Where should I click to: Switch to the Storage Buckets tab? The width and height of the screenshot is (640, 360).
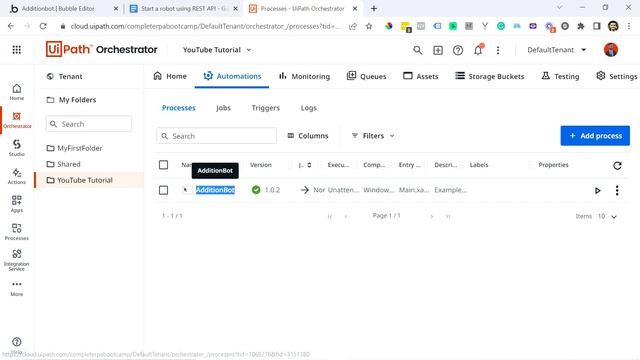tap(489, 76)
